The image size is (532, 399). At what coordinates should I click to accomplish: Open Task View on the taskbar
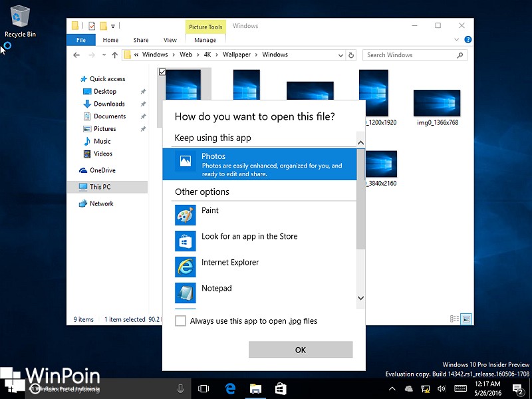tap(203, 388)
